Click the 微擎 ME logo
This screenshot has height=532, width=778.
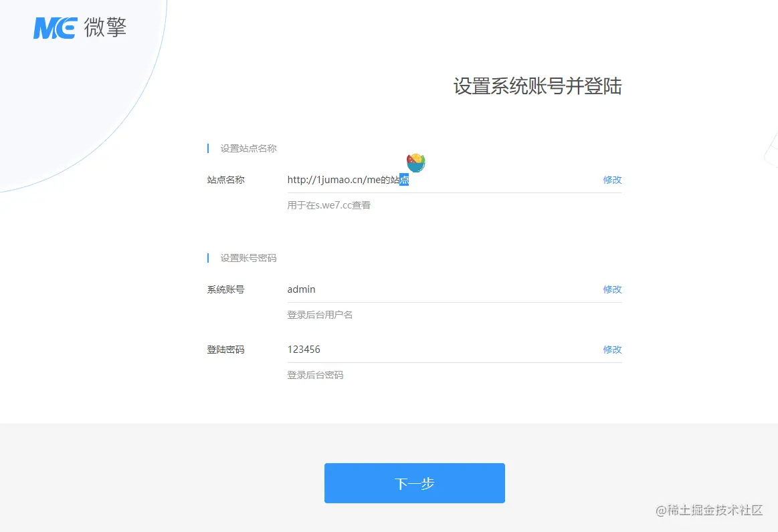click(80, 27)
